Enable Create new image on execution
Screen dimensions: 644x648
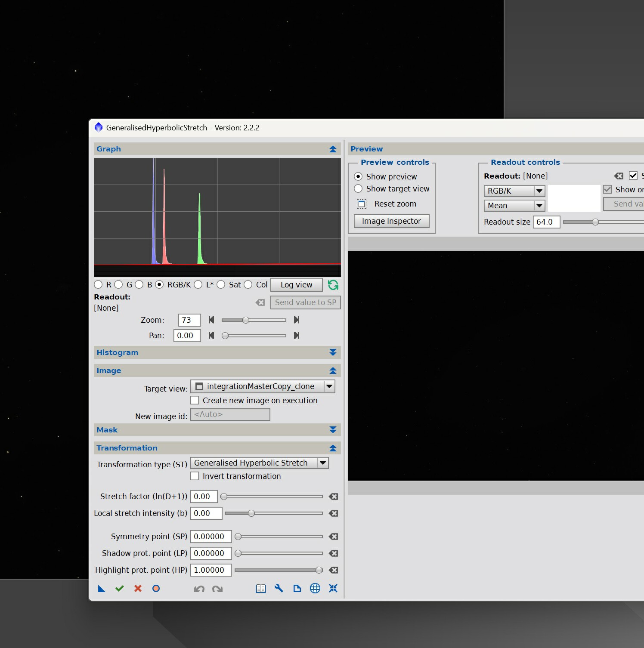pos(195,400)
